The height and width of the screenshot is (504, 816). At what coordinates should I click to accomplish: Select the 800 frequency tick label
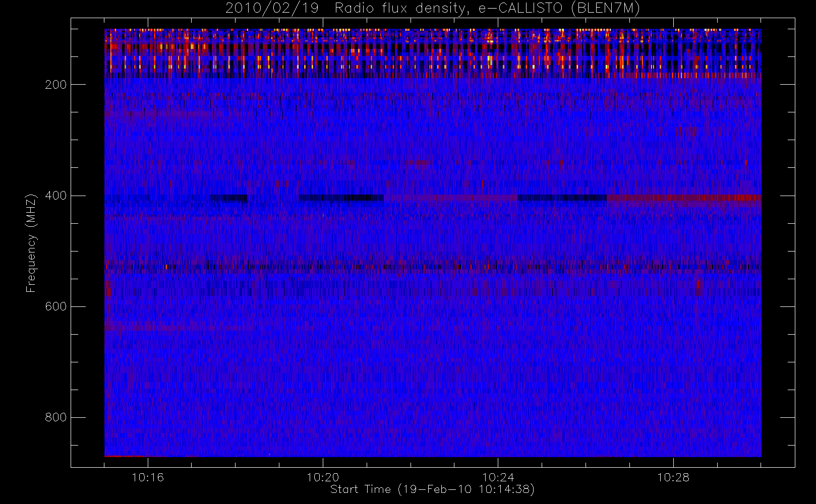tap(55, 417)
